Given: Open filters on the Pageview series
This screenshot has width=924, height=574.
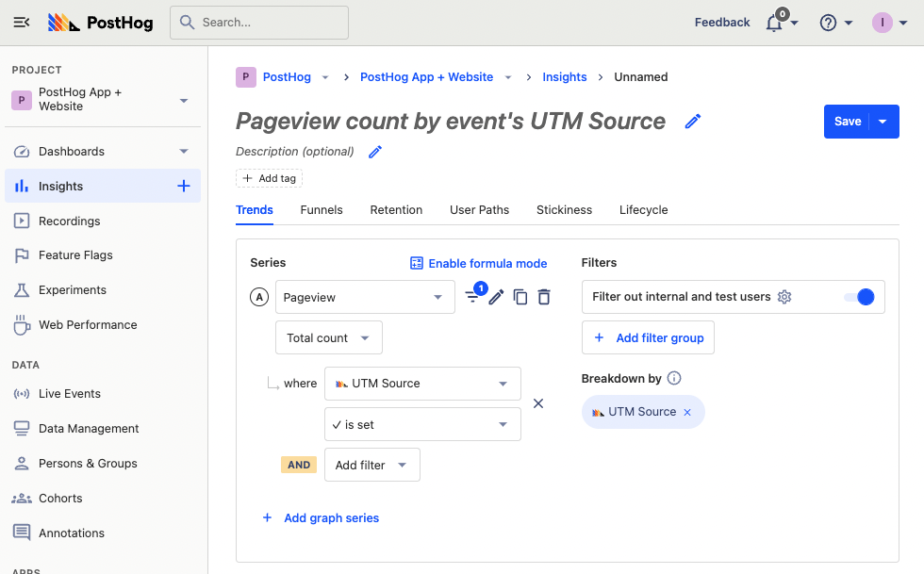Looking at the screenshot, I should (472, 295).
